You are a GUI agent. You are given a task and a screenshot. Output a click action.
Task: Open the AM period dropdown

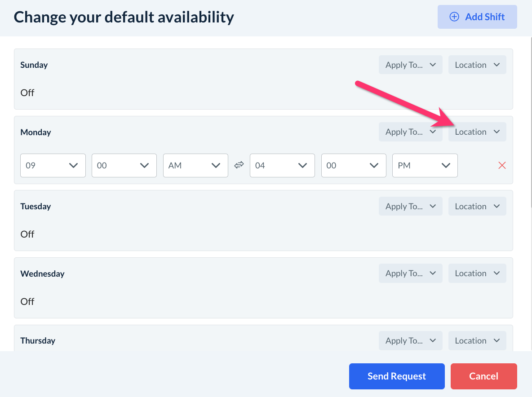195,165
